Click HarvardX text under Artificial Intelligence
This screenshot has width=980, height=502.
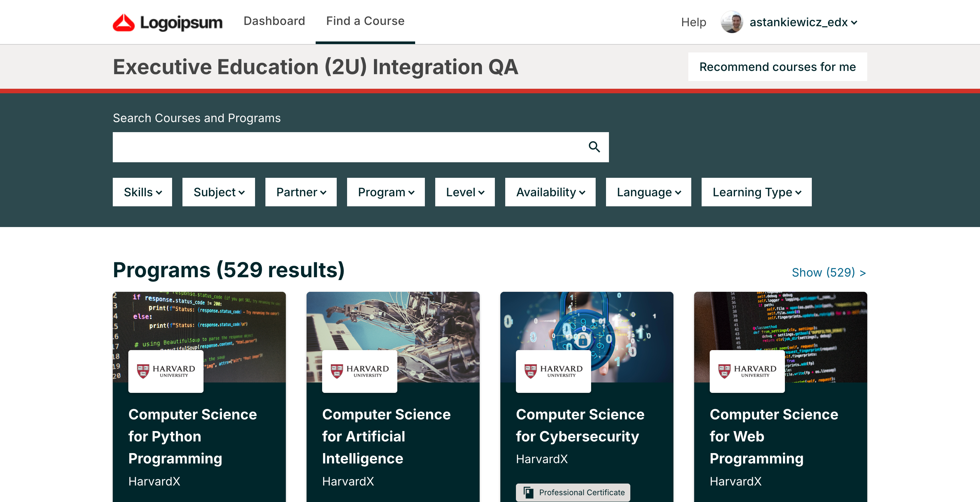pos(348,481)
